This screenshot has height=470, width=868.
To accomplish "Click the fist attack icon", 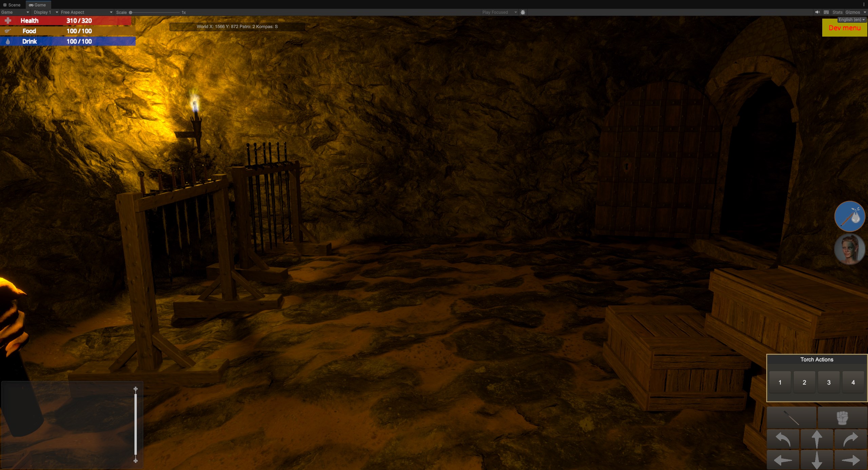I will point(842,417).
